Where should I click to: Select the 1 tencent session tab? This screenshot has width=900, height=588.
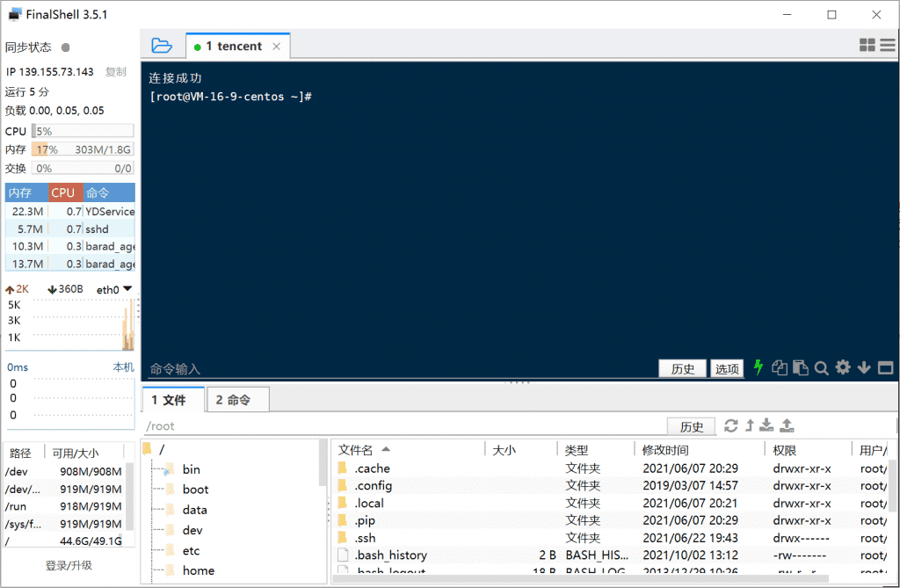[233, 47]
